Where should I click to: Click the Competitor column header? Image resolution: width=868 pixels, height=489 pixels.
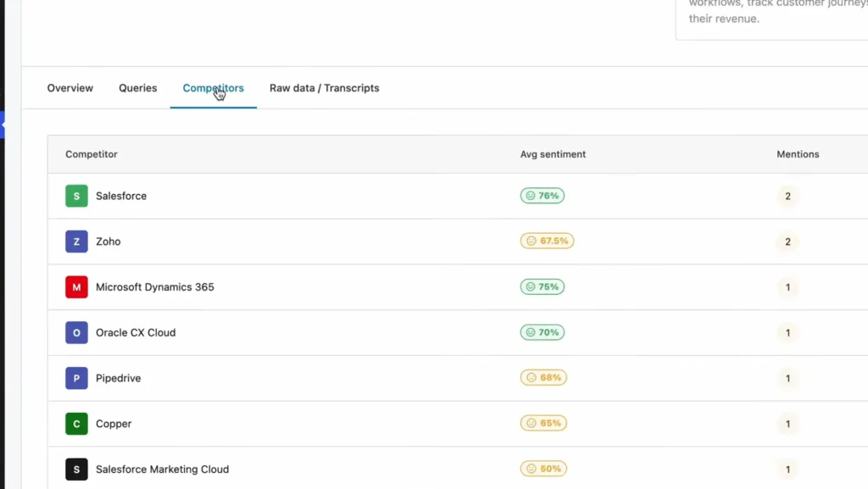pos(92,154)
